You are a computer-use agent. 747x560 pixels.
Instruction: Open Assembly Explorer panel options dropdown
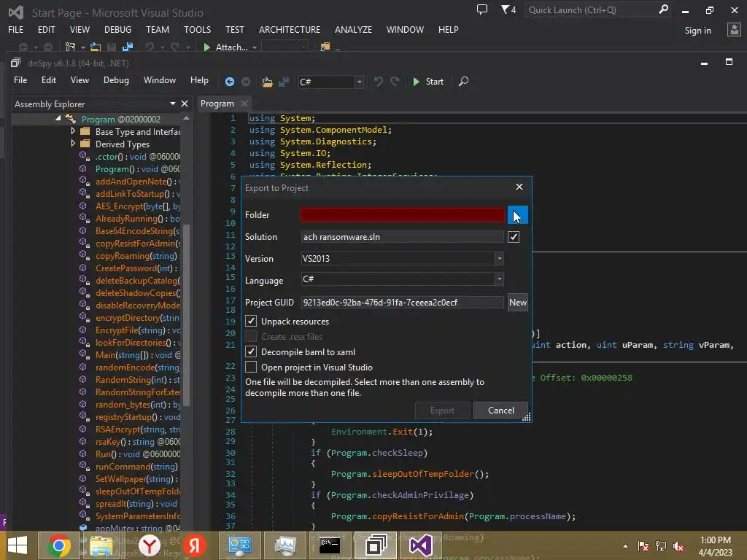tap(172, 104)
